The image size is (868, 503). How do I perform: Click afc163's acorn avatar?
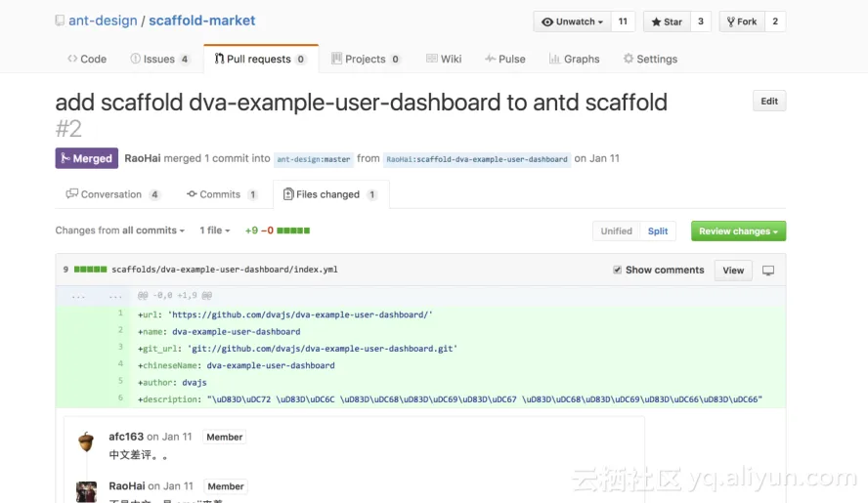coord(86,441)
